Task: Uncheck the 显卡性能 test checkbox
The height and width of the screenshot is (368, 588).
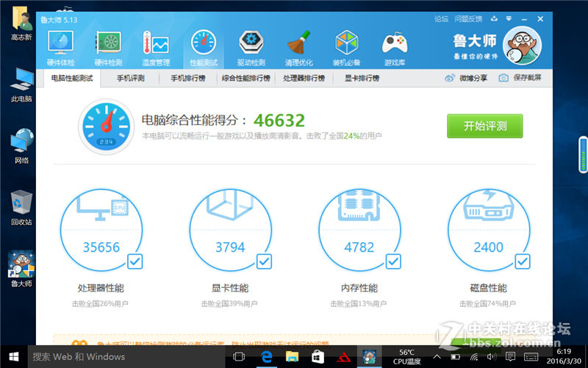Action: pyautogui.click(x=264, y=261)
